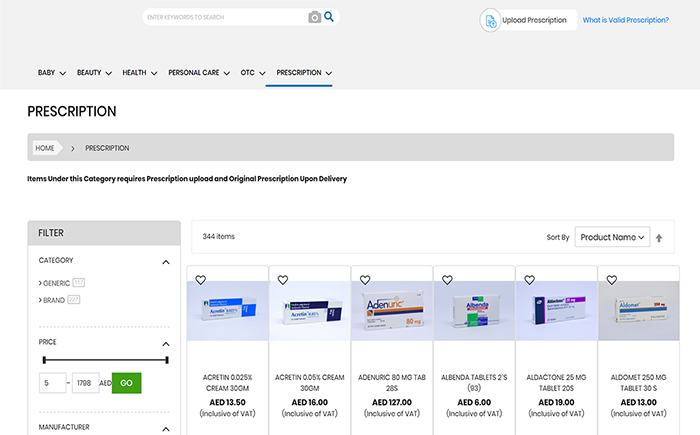Viewport: 700px width, 435px height.
Task: Click the magnifier search icon
Action: pyautogui.click(x=329, y=17)
